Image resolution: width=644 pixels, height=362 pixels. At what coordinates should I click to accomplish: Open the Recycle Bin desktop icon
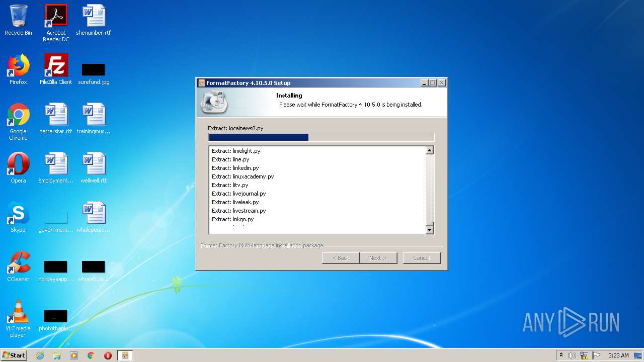[x=18, y=20]
